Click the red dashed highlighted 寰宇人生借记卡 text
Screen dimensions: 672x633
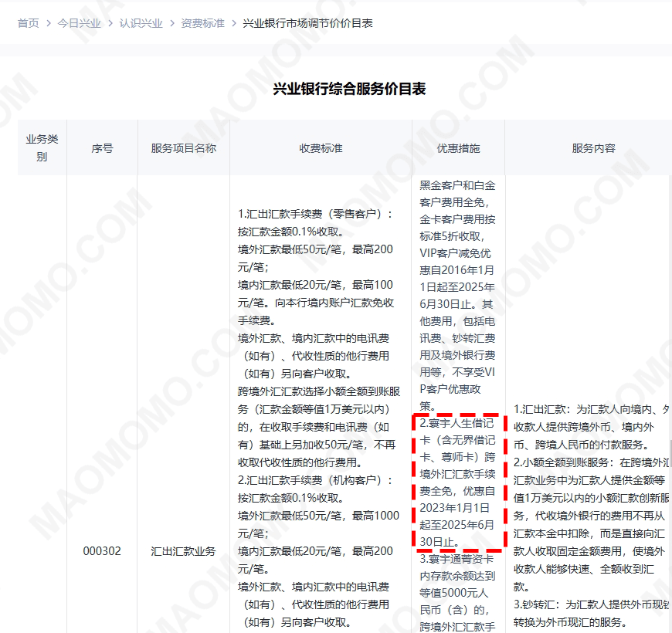(458, 482)
